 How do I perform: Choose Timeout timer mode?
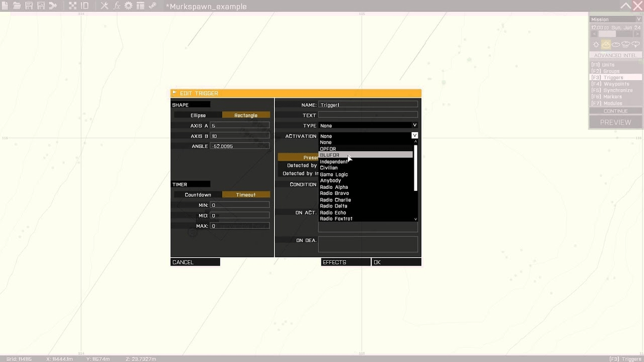[246, 195]
